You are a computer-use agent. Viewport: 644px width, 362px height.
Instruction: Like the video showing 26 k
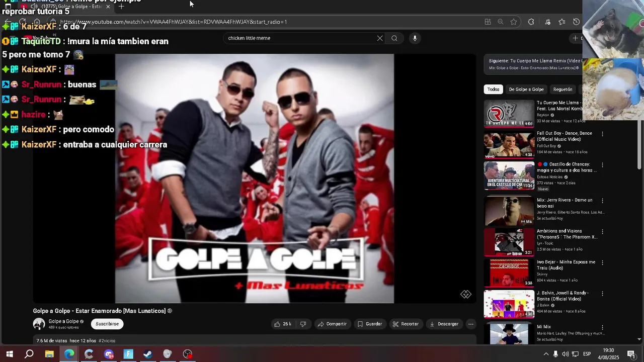[x=283, y=324]
